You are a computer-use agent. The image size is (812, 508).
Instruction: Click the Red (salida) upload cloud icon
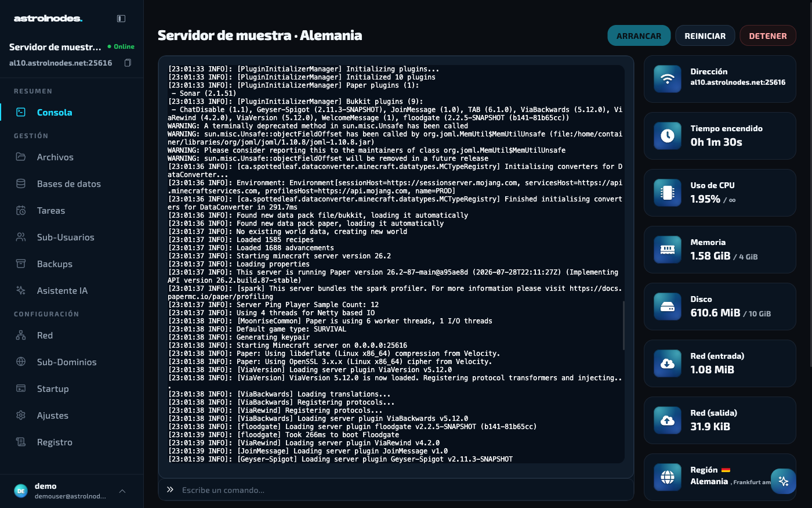(668, 420)
